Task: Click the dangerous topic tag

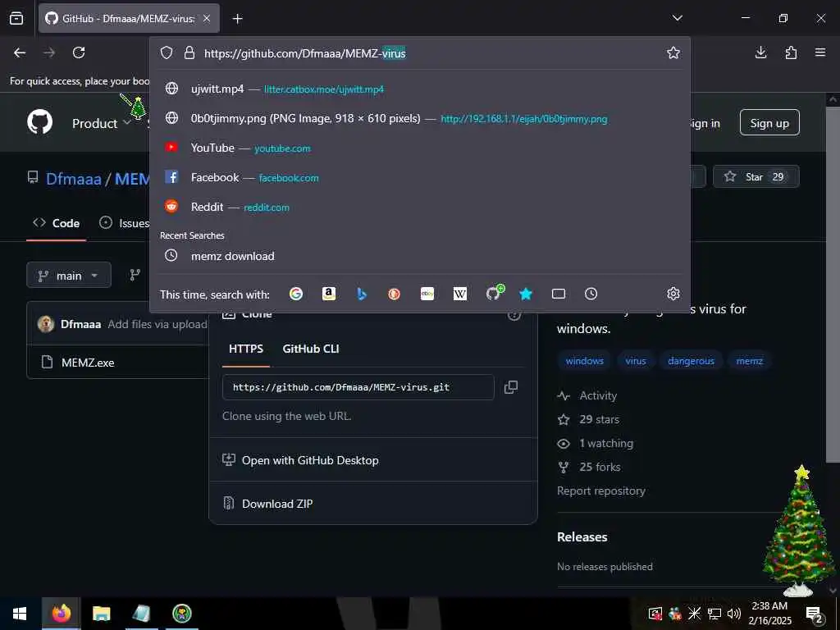Action: 691,361
